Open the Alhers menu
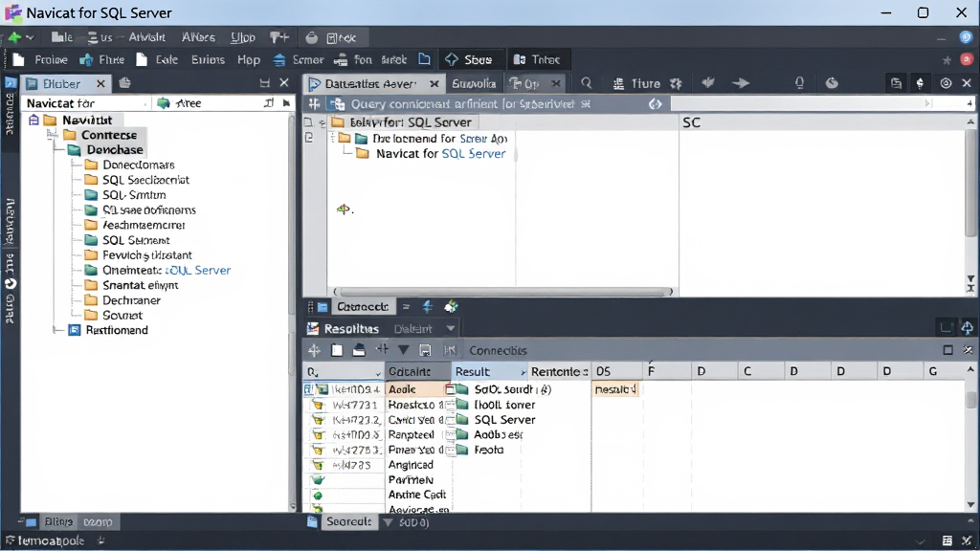The image size is (980, 551). 198,37
